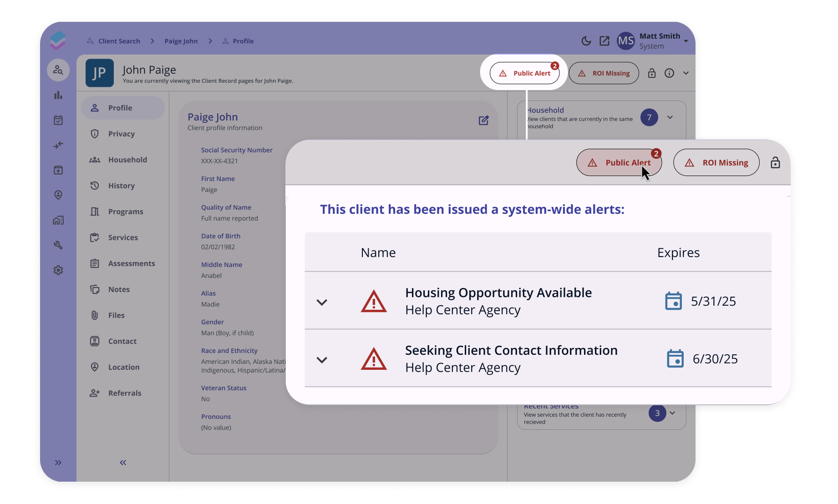Click the small Public Alert button in header
The image size is (838, 504).
(524, 73)
